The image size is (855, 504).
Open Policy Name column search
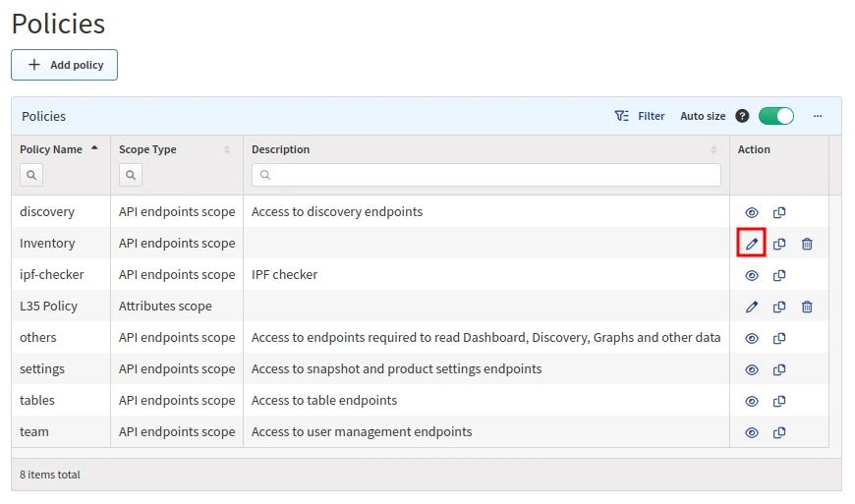coord(31,175)
